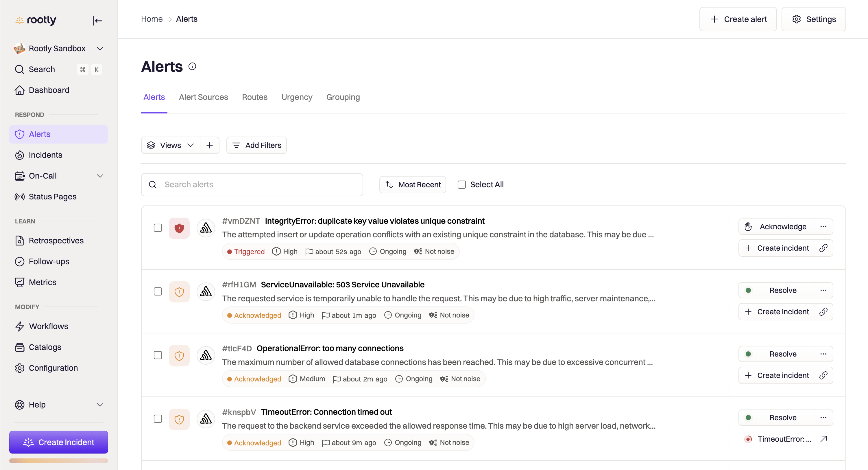The width and height of the screenshot is (868, 470).
Task: Copy link icon for IntegrityError alert
Action: [823, 248]
